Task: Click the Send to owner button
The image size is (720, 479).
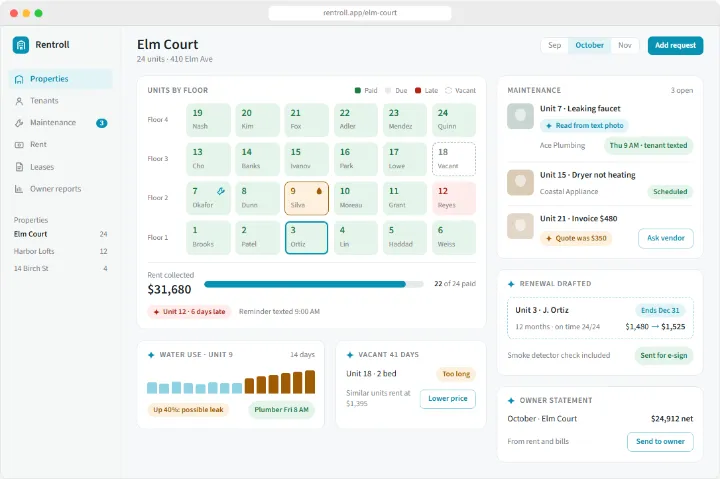Action: point(660,441)
